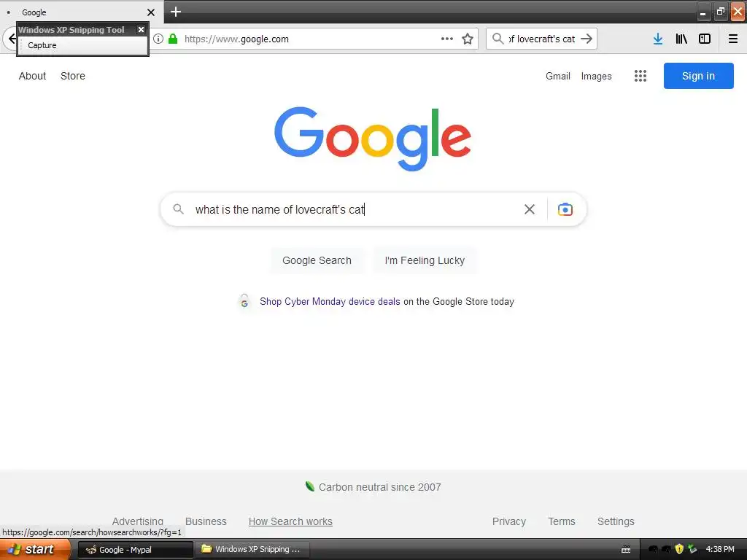This screenshot has width=747, height=560.
Task: Open the browser hamburger menu
Action: (x=732, y=39)
